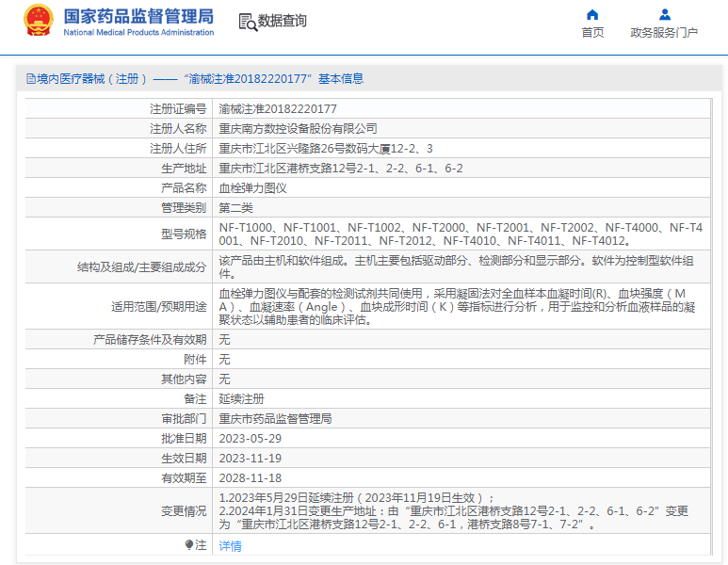728x565 pixels.
Task: Click the 数据查询 text
Action: (x=283, y=21)
